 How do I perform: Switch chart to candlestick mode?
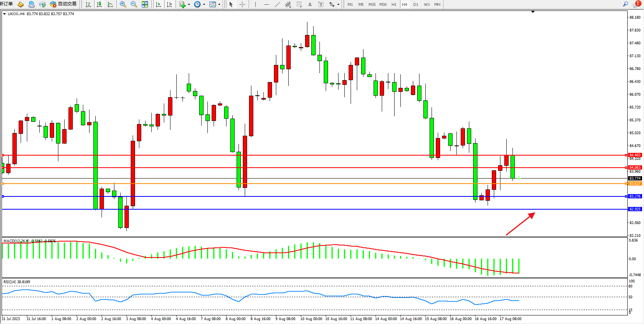pos(99,4)
